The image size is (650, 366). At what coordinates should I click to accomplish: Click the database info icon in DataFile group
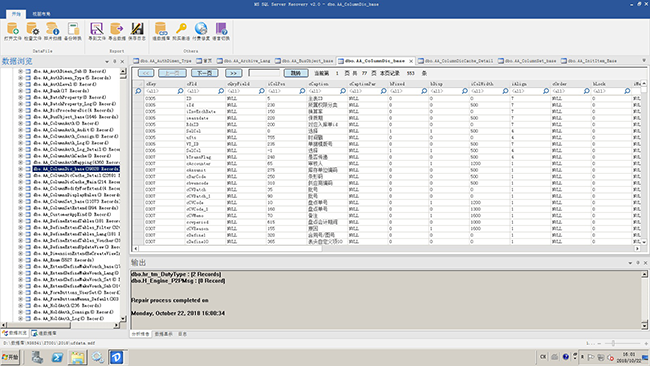click(53, 29)
